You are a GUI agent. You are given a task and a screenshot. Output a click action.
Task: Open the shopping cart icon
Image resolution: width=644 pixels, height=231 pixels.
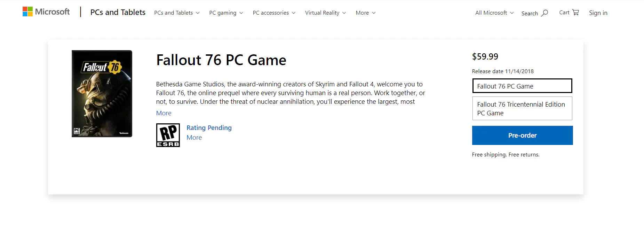click(575, 12)
